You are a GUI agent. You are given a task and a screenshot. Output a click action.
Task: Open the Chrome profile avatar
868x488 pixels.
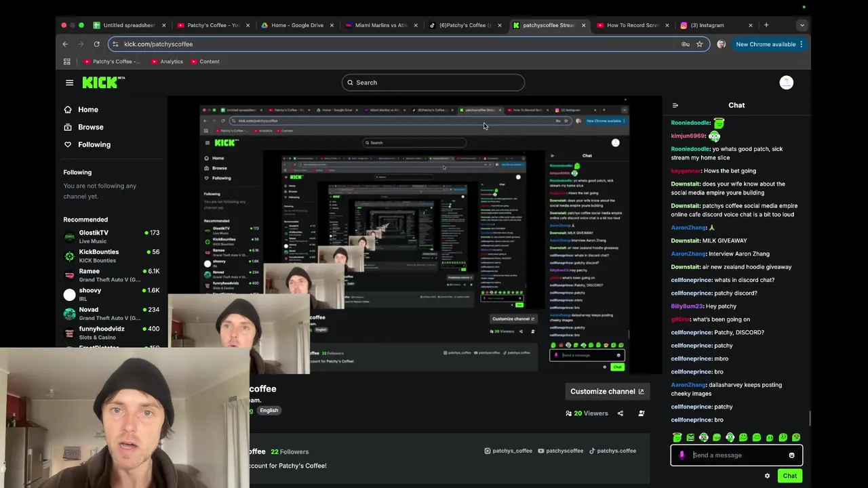coord(721,44)
